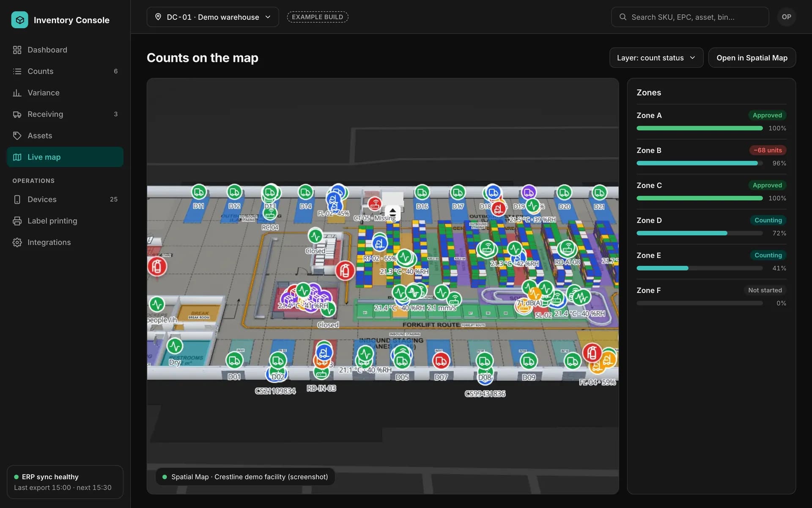812x508 pixels.
Task: Click the Counts badge showing 6
Action: click(115, 71)
